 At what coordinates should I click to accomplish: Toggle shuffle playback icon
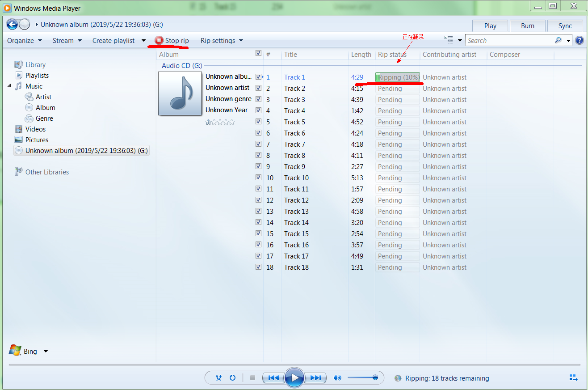[218, 378]
